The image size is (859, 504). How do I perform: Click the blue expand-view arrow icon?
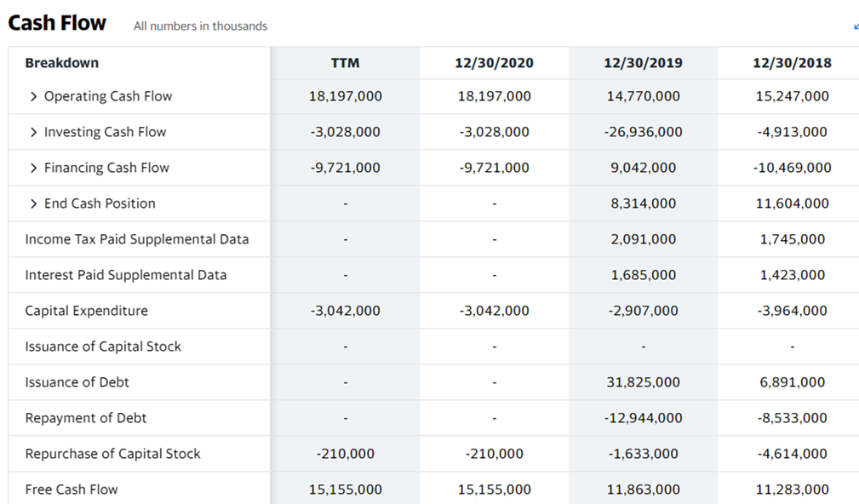856,26
